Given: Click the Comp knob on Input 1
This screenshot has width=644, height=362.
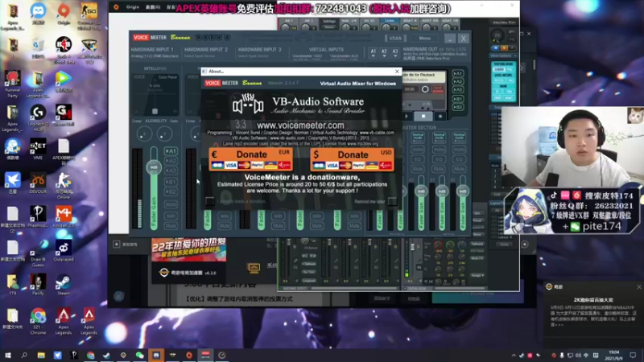Looking at the screenshot, I should click(144, 134).
